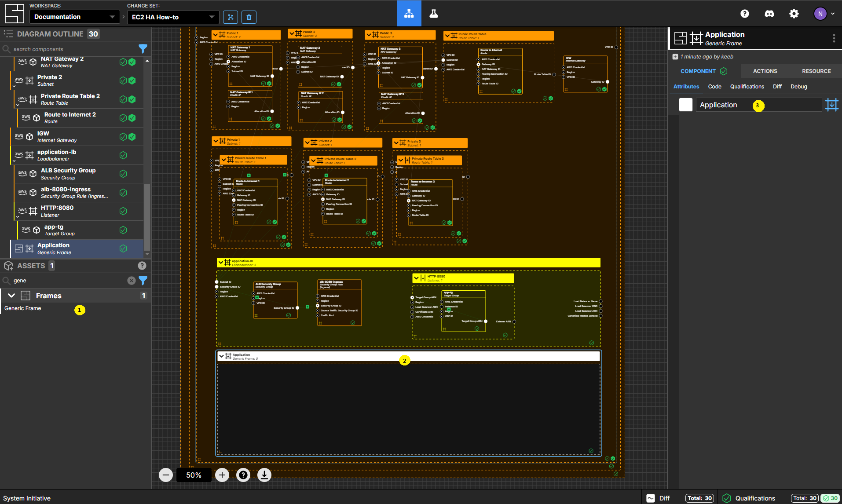
Task: Open the user profile avatar N
Action: coord(820,14)
